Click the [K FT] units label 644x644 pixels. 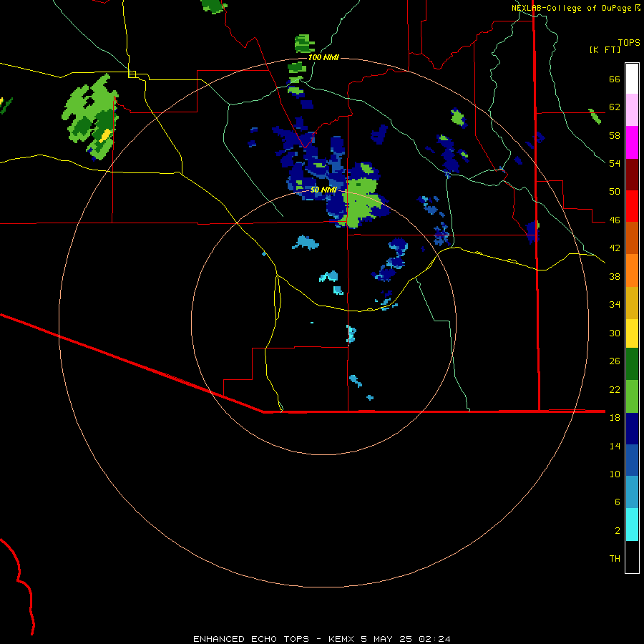605,49
